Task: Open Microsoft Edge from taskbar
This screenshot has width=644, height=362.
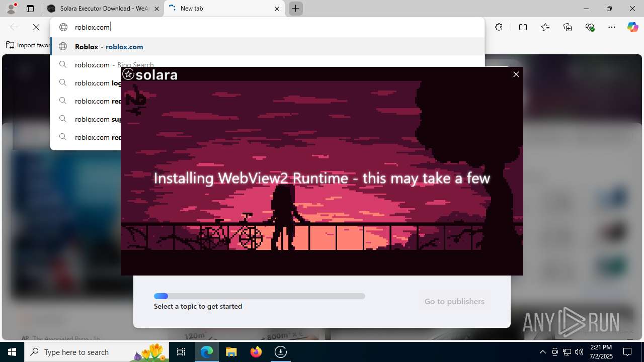Action: click(207, 352)
